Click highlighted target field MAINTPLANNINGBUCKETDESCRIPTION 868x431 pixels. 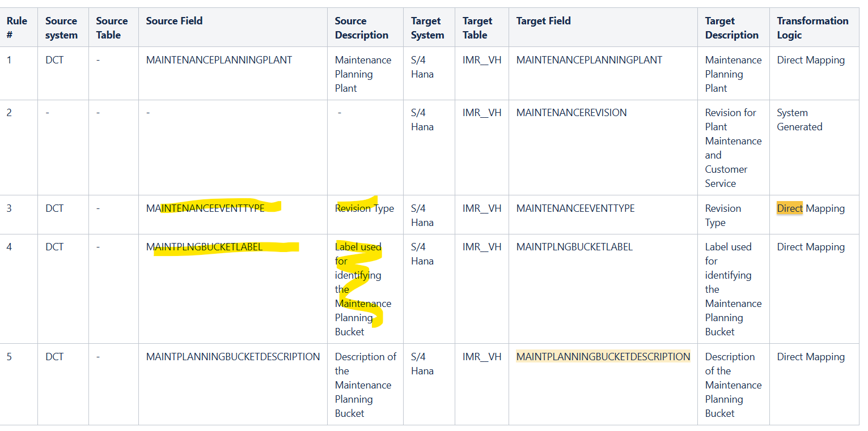pyautogui.click(x=603, y=357)
